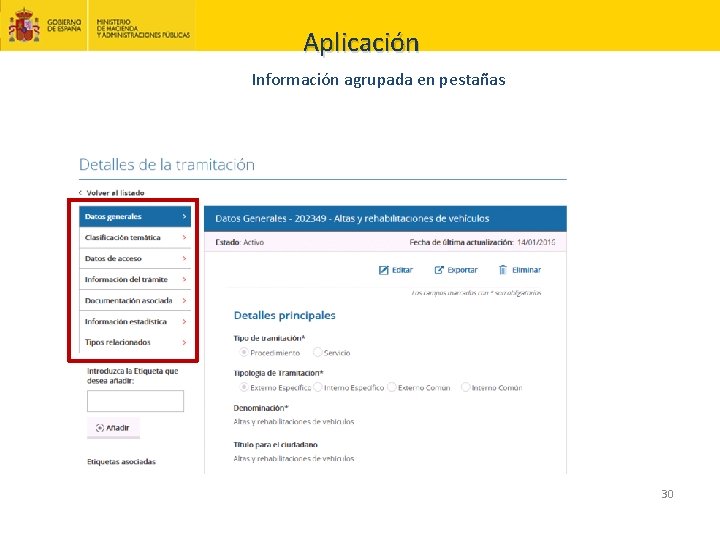The image size is (720, 540).
Task: Click the Gobierno de España coat of arms
Action: coord(24,25)
